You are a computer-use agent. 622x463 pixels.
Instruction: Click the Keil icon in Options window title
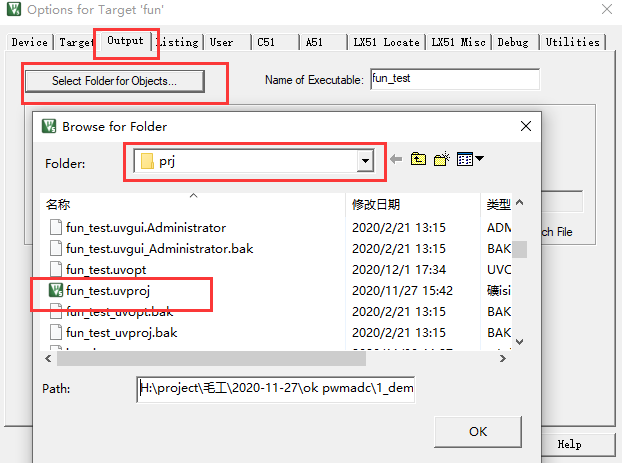pos(14,9)
